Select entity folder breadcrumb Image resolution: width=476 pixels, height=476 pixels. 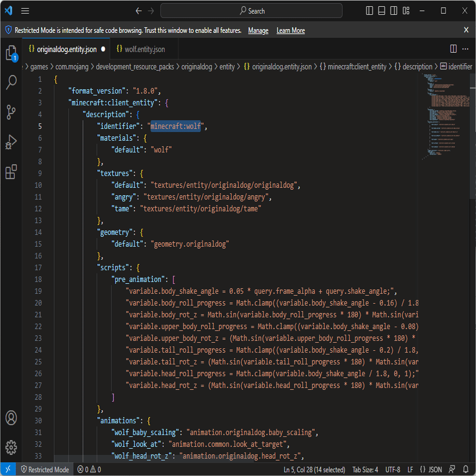tap(227, 66)
